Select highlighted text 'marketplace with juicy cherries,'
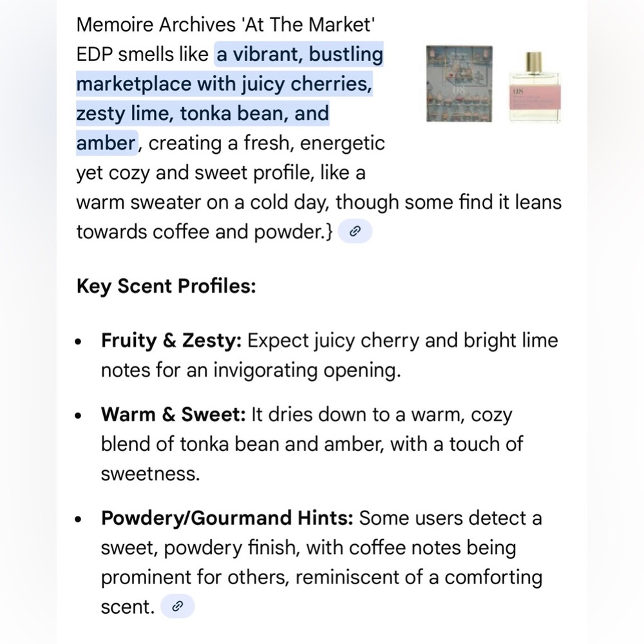644x644 pixels. pyautogui.click(x=224, y=84)
